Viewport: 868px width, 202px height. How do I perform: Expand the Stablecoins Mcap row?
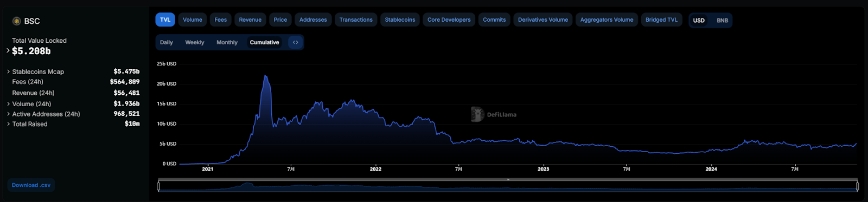pyautogui.click(x=8, y=71)
